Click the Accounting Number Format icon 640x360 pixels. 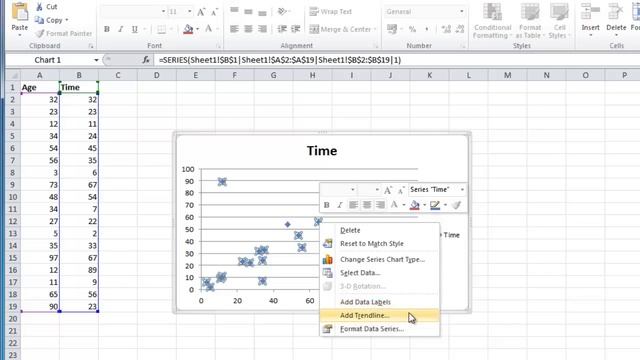[x=392, y=29]
